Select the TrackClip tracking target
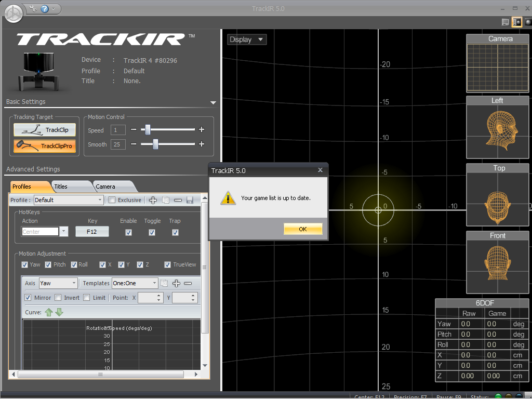 point(45,130)
